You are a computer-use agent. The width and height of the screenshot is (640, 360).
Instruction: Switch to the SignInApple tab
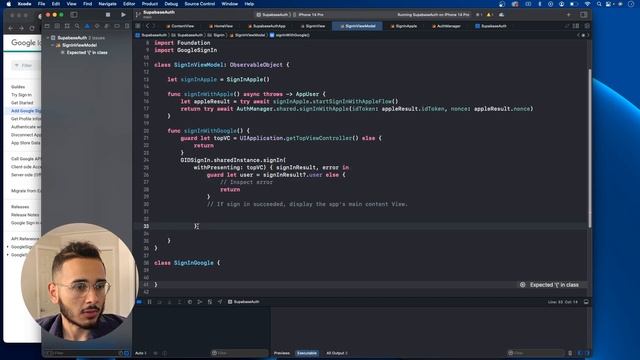(404, 26)
